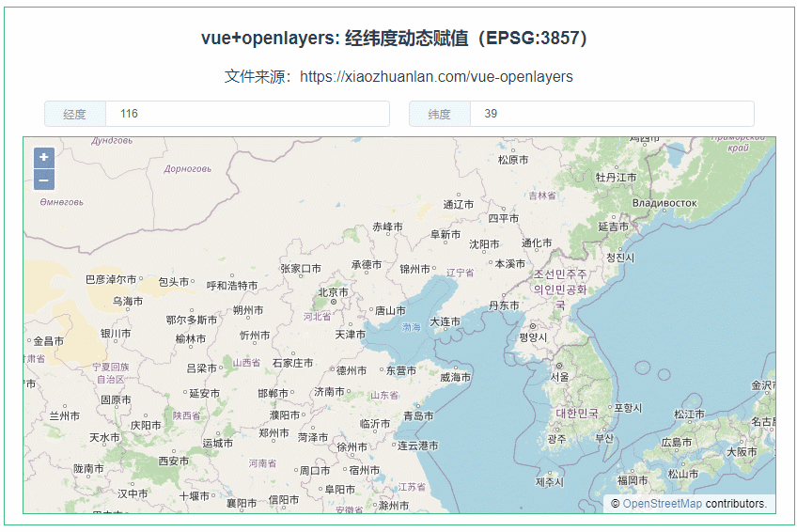The height and width of the screenshot is (532, 797).
Task: Click the 包头市 label on map
Action: point(173,282)
